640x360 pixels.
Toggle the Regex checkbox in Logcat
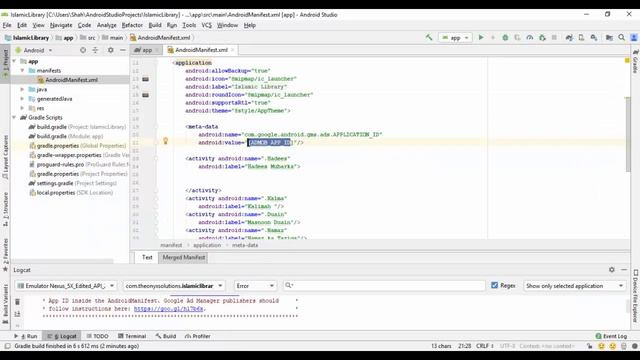click(494, 286)
